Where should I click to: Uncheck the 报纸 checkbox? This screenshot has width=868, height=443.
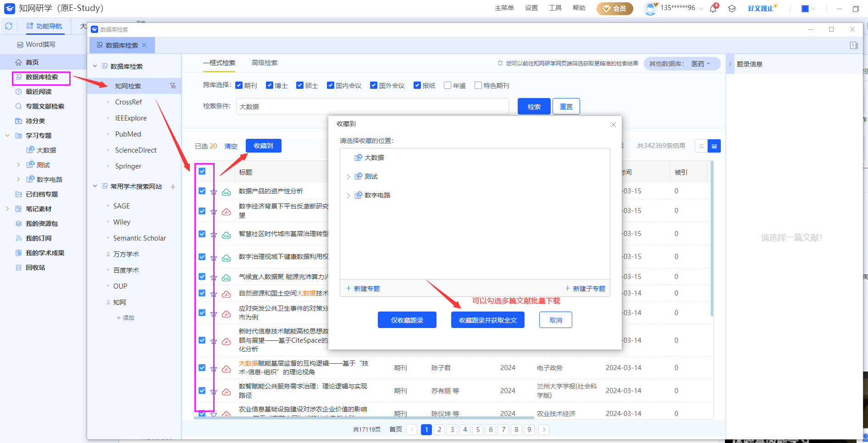pos(417,85)
